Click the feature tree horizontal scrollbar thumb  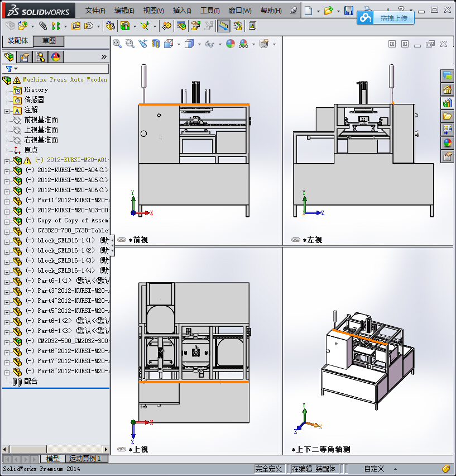tap(28, 449)
